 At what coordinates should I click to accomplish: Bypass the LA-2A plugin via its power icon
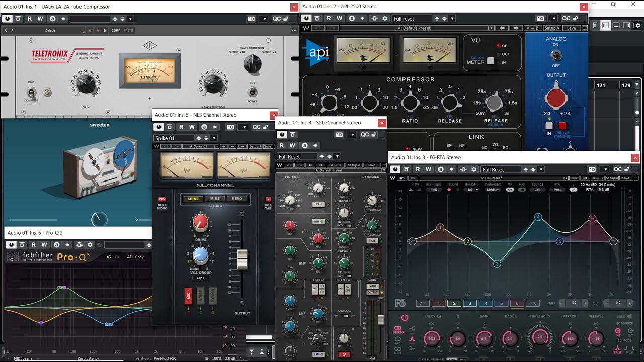click(x=7, y=19)
